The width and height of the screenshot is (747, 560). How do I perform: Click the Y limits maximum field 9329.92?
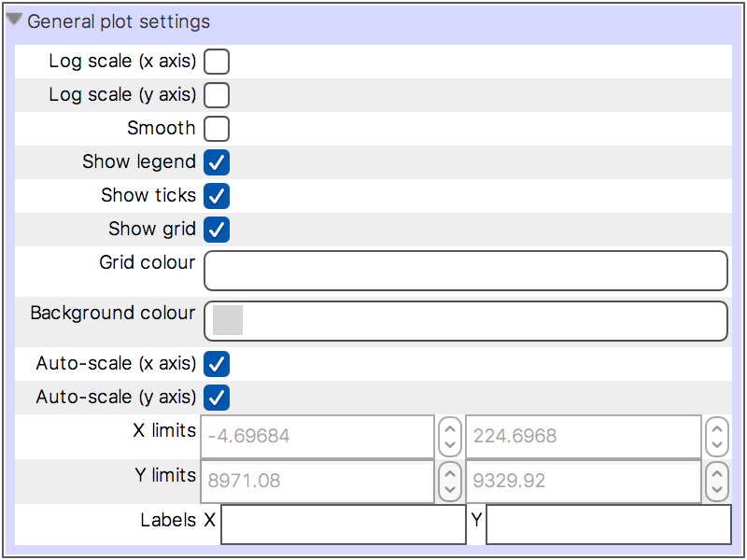584,481
